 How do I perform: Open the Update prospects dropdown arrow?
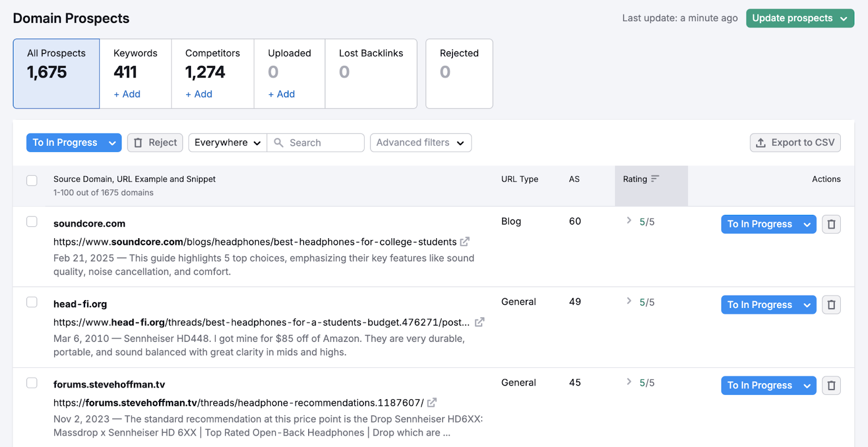pos(844,18)
